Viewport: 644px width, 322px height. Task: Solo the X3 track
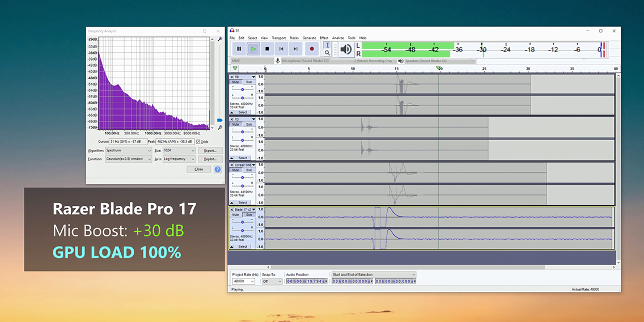[x=249, y=124]
